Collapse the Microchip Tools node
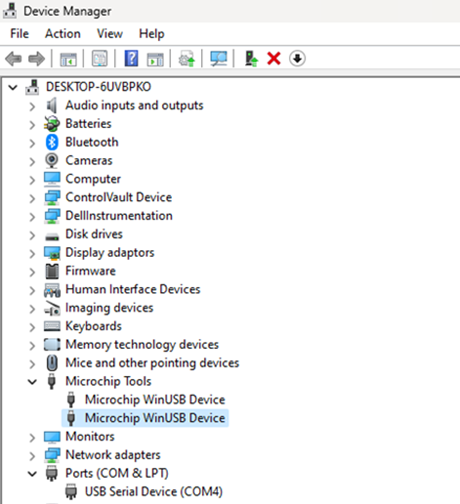 [32, 382]
